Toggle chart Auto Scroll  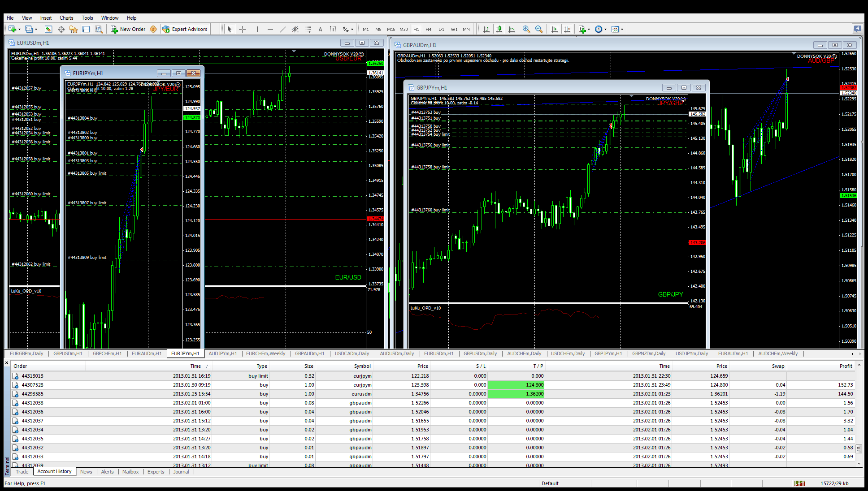tap(555, 29)
